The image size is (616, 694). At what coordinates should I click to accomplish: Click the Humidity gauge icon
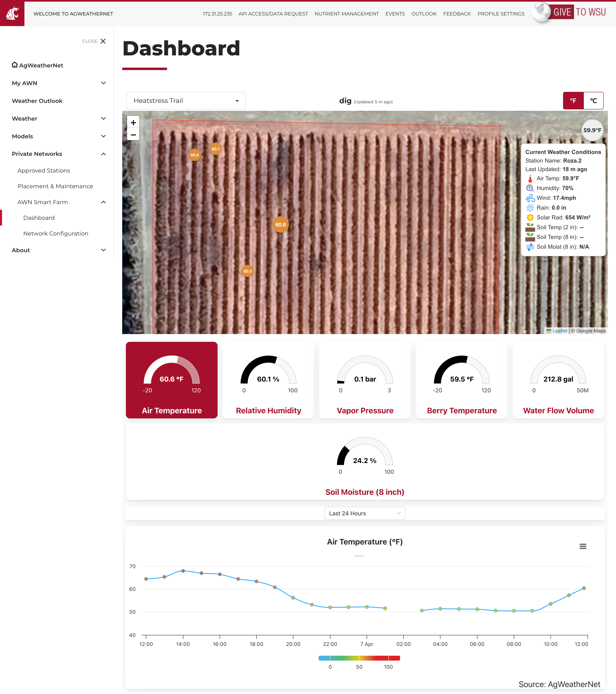pyautogui.click(x=530, y=188)
